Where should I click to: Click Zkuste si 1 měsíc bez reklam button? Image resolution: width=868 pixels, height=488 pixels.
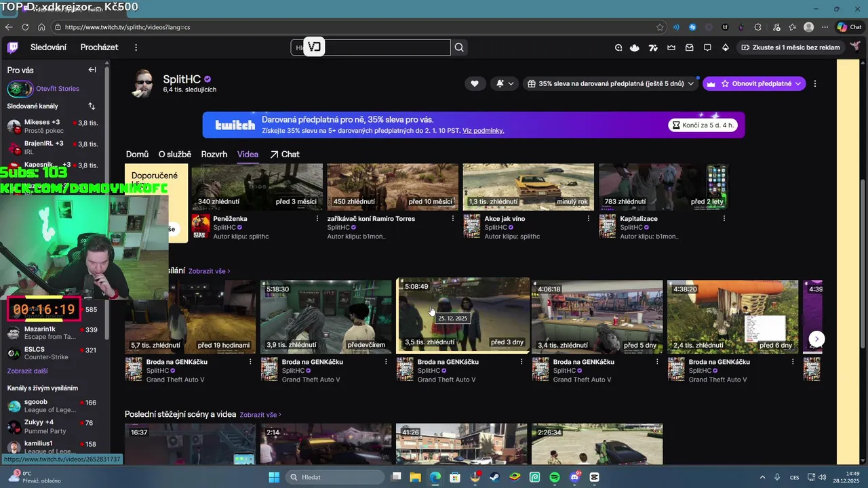coord(790,47)
